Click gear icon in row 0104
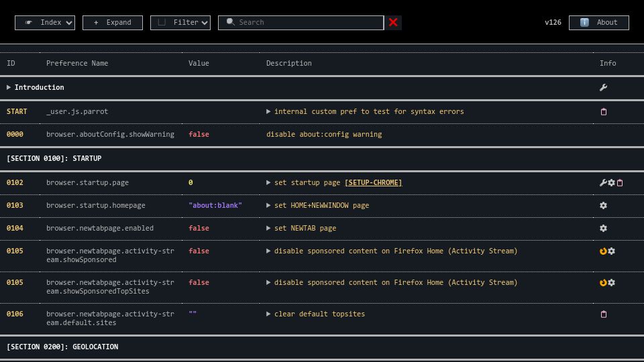644x362 pixels. (x=603, y=228)
